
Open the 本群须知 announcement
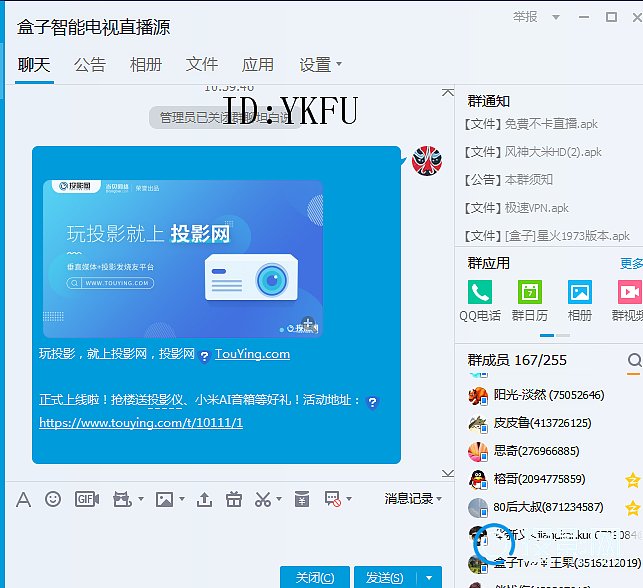pos(508,180)
